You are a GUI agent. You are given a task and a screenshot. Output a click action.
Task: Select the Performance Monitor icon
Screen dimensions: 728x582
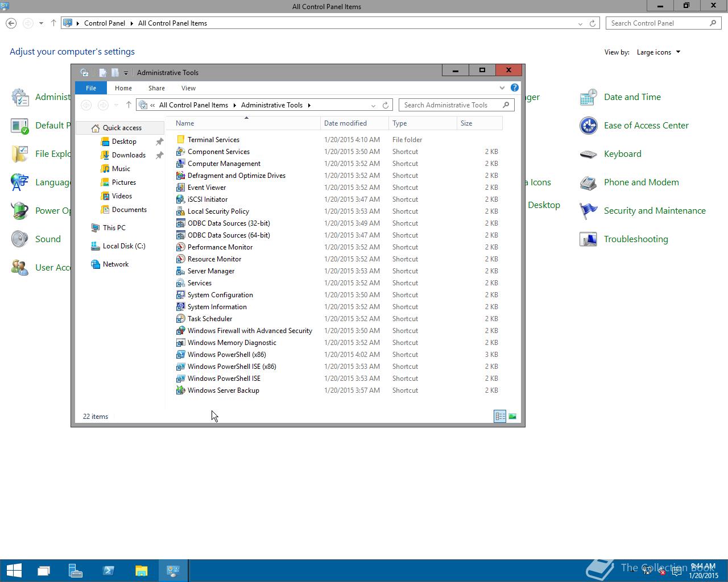pos(180,247)
